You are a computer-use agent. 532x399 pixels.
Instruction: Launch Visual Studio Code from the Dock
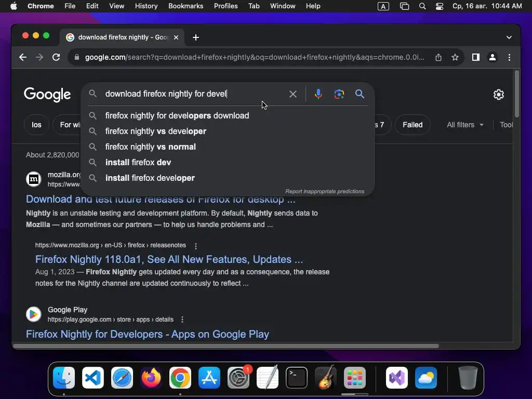[x=92, y=378]
